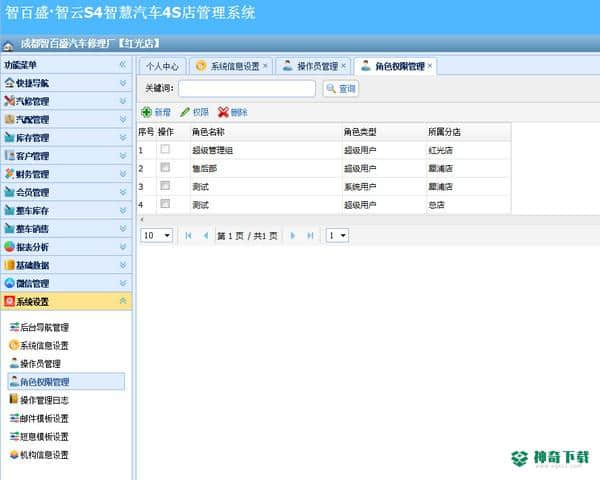Click the red delete (删除) icon

coord(223,112)
